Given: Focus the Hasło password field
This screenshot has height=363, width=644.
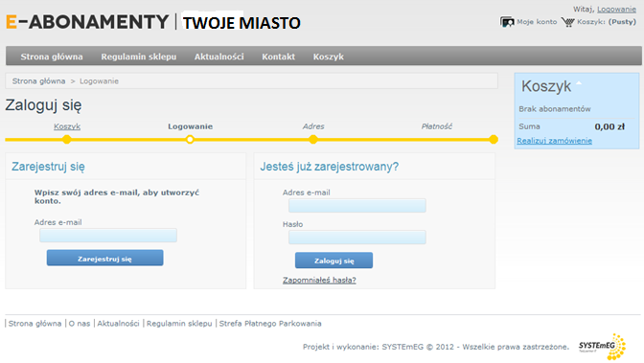Looking at the screenshot, I should (x=356, y=237).
